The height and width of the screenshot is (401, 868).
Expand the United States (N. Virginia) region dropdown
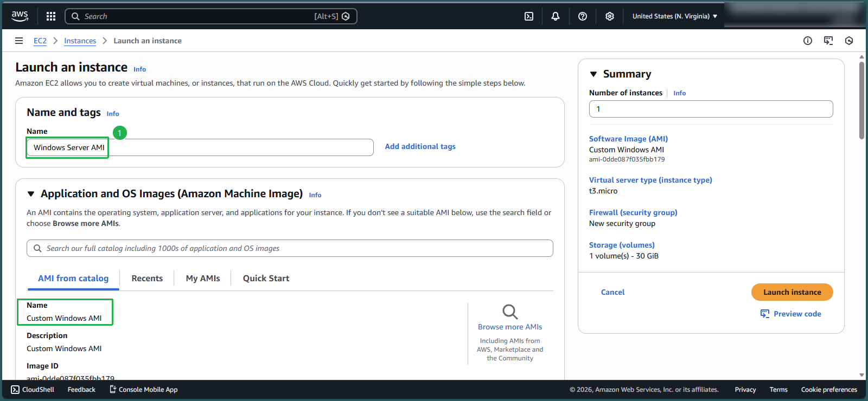click(674, 16)
